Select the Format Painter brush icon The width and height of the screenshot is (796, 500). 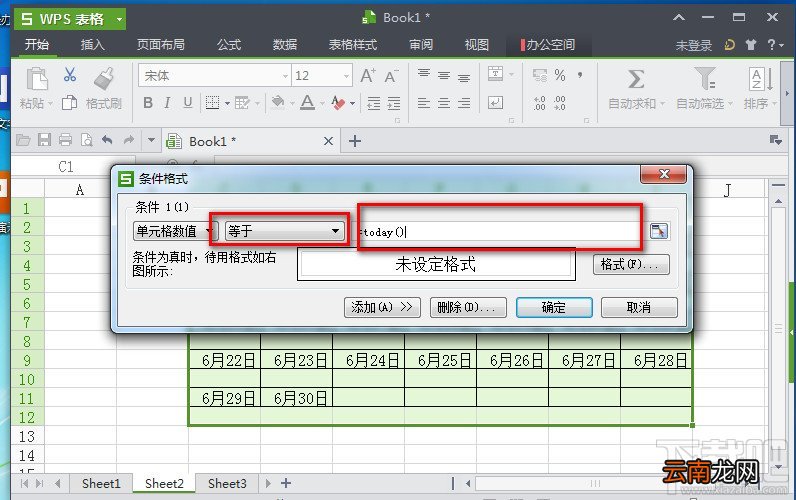(104, 79)
